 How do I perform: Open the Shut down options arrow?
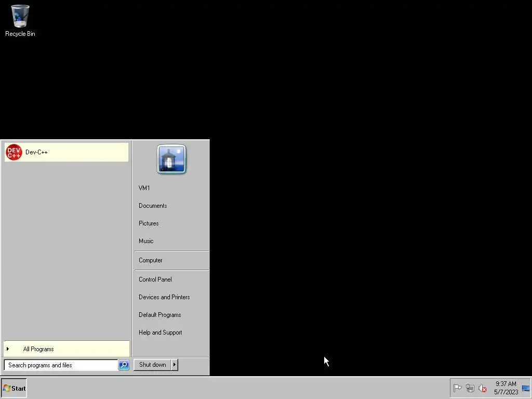click(x=175, y=365)
